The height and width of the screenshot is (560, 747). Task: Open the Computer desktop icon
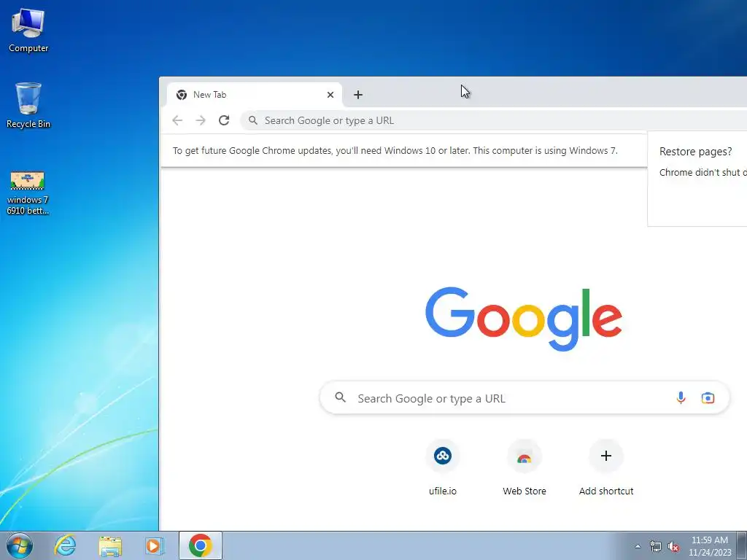point(28,31)
